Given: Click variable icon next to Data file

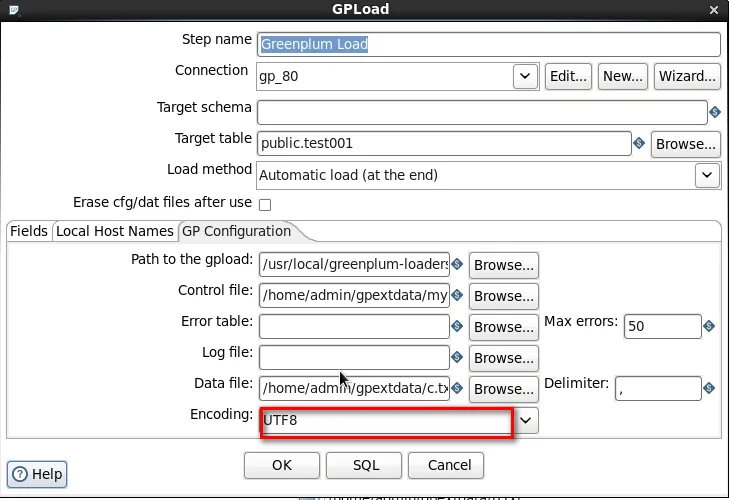Looking at the screenshot, I should click(457, 388).
